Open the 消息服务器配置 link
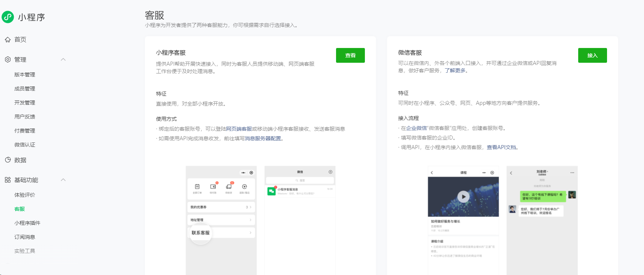Image resolution: width=644 pixels, height=275 pixels. click(263, 138)
